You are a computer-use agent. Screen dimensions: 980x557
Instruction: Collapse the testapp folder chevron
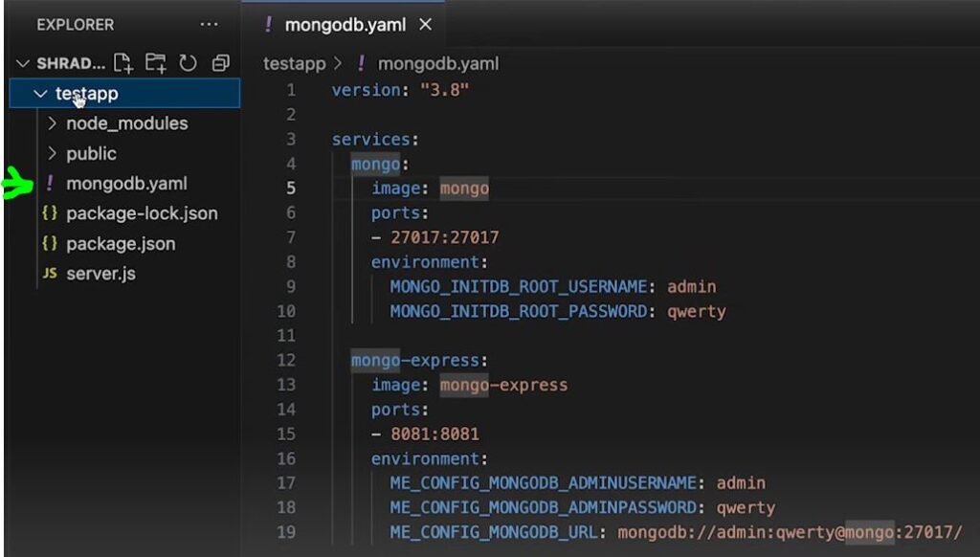[x=40, y=94]
